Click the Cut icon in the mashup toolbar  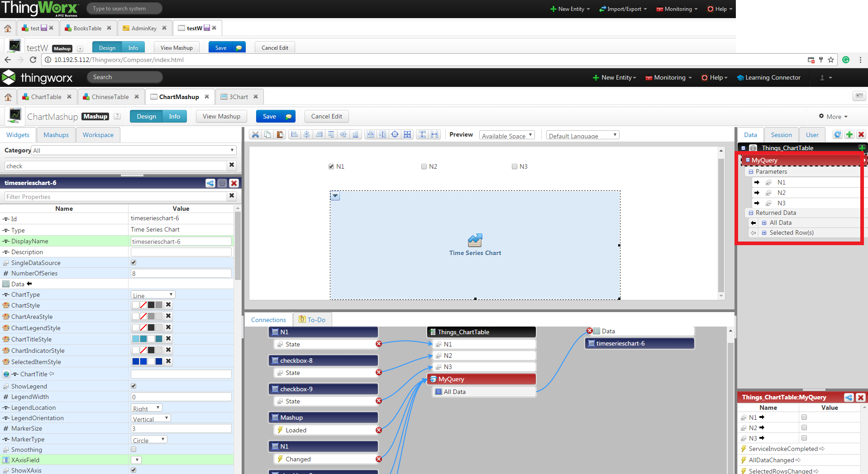(255, 134)
